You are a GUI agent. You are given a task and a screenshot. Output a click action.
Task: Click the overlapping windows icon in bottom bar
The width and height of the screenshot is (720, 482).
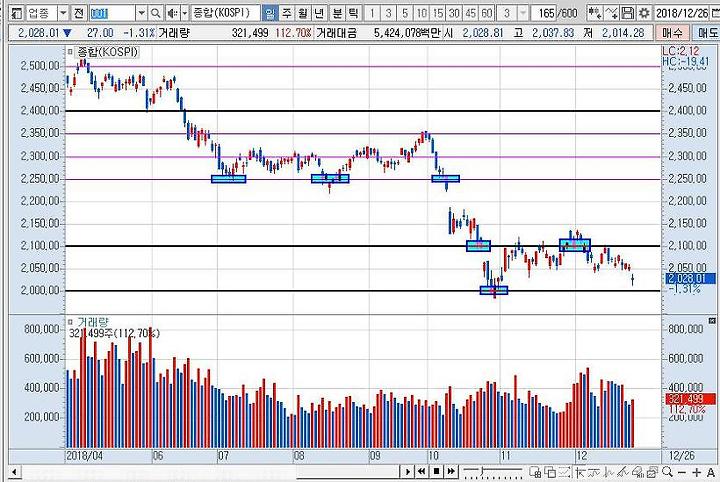click(x=550, y=471)
